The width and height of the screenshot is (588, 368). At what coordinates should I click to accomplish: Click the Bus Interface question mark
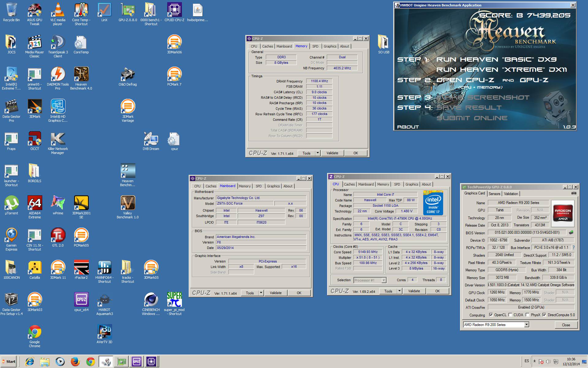pos(573,247)
